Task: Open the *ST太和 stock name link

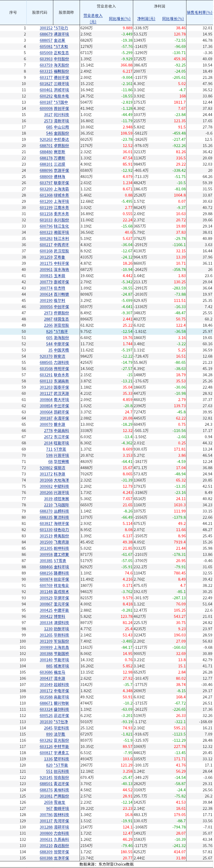Action: point(61,47)
